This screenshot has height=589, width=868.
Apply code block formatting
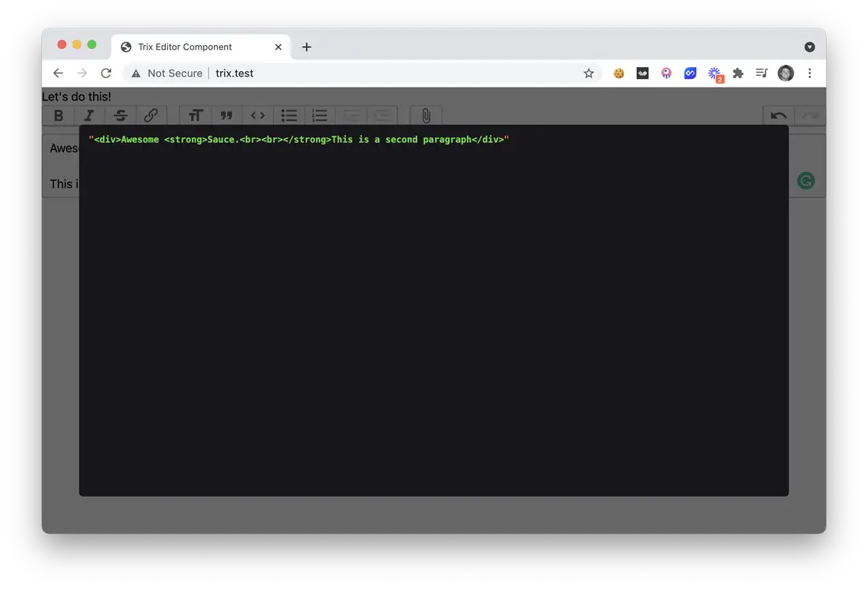(x=257, y=115)
